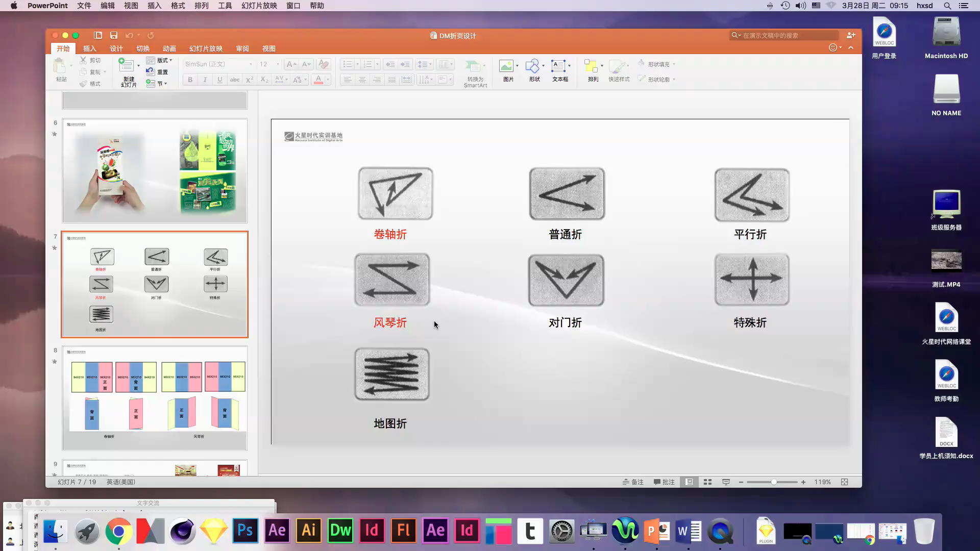This screenshot has width=980, height=551.
Task: Open the Change Case (Aa) dropdown
Action: pyautogui.click(x=300, y=80)
